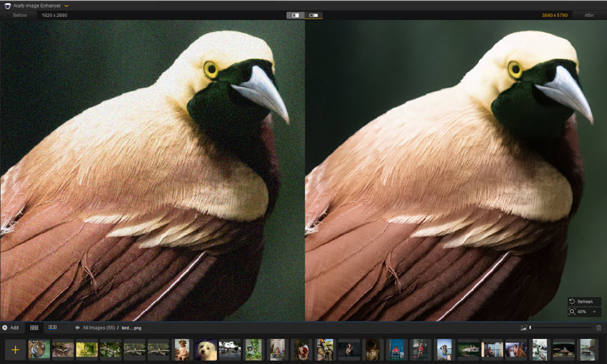
Task: Click the Add images button
Action: pyautogui.click(x=11, y=328)
